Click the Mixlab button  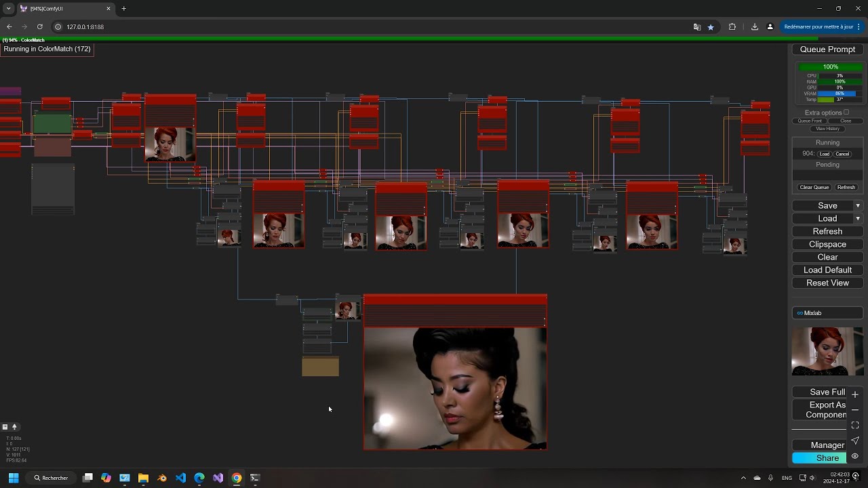pos(827,313)
